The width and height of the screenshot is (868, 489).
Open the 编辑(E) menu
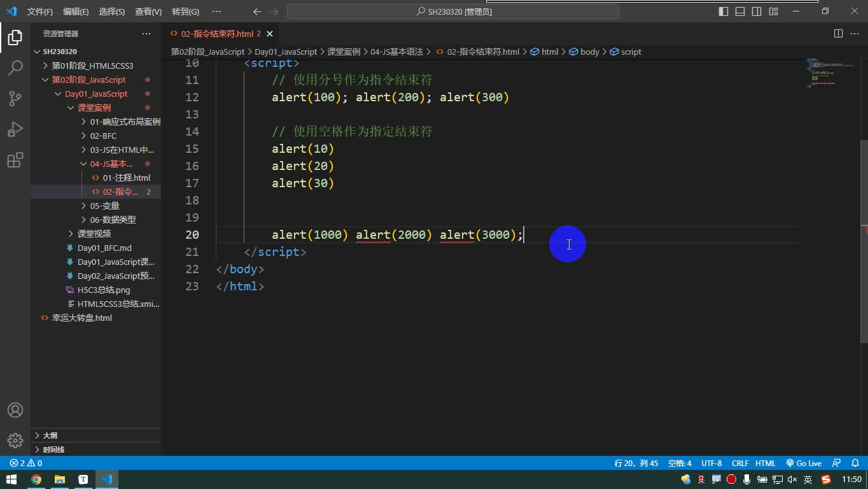tap(76, 11)
